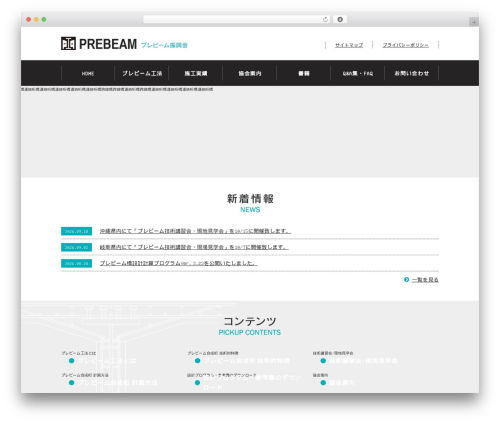Click the teal bullet beside 協会案内 content item

point(323,383)
